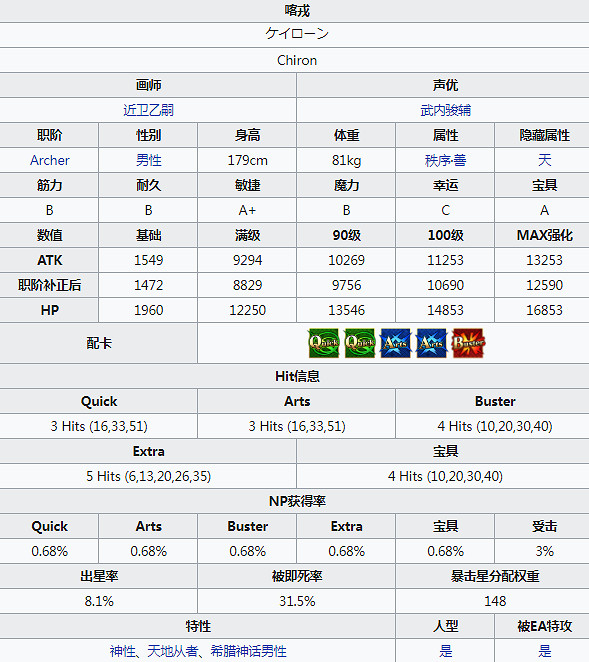Click level 90 ATK value 10269
Image resolution: width=589 pixels, height=662 pixels.
tap(346, 260)
